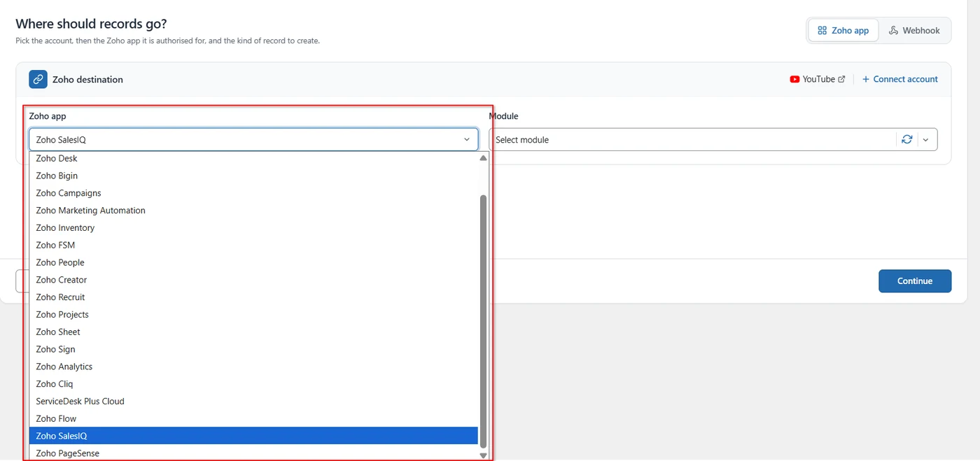Click the Webhook tab icon

pyautogui.click(x=893, y=30)
